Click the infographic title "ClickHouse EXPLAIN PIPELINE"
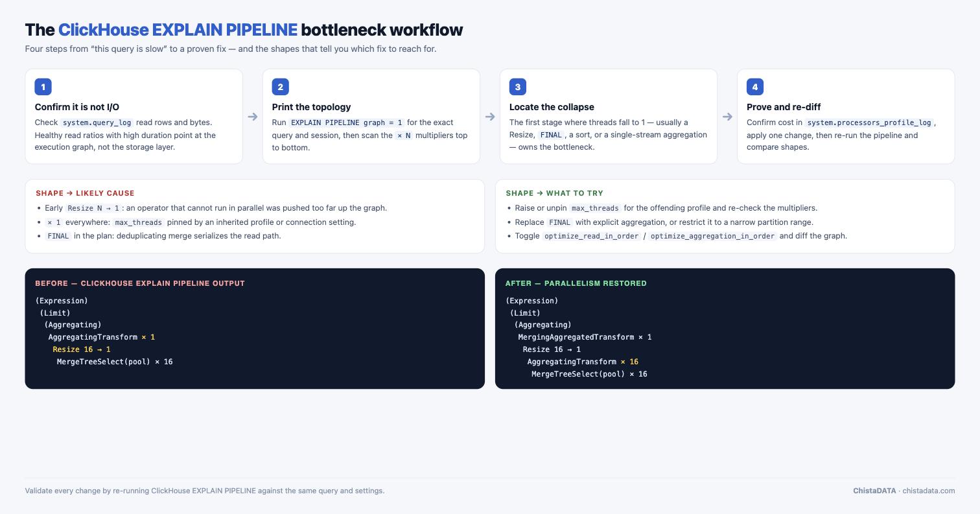The height and width of the screenshot is (514, 980). tap(178, 30)
